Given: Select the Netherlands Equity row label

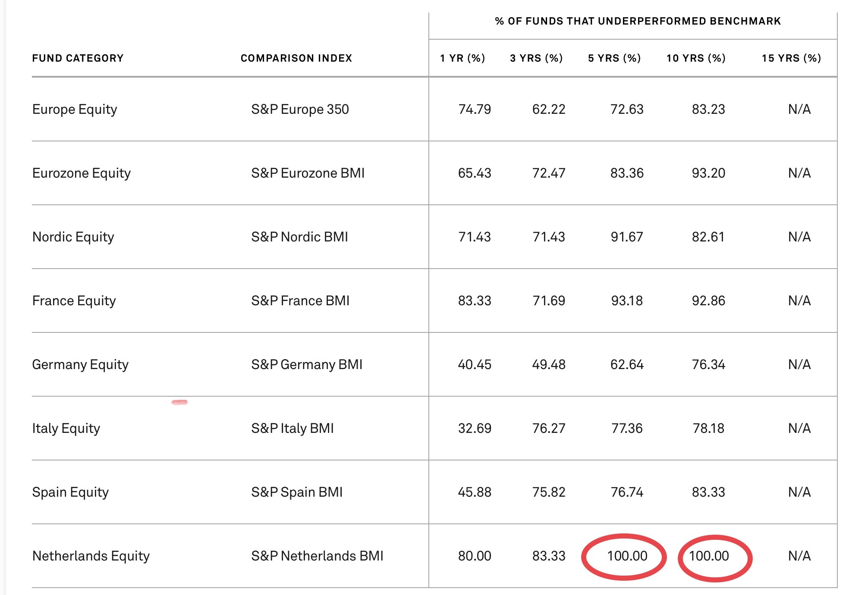Looking at the screenshot, I should pos(91,556).
